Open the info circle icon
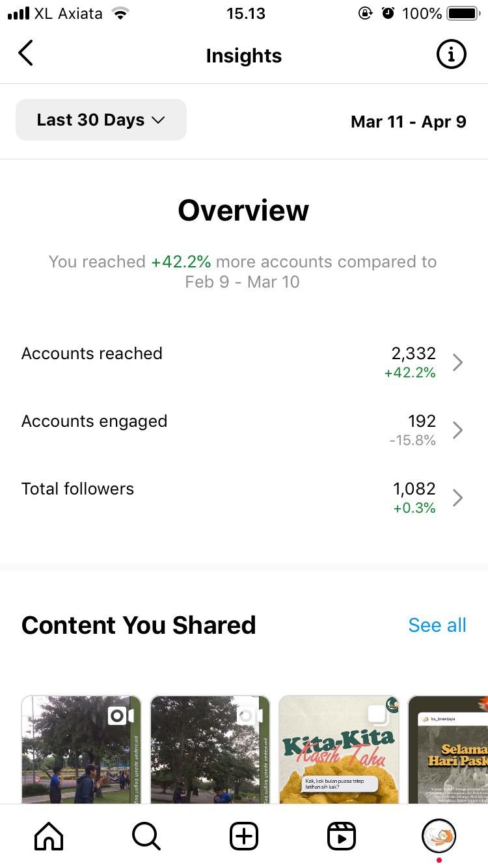 click(451, 55)
